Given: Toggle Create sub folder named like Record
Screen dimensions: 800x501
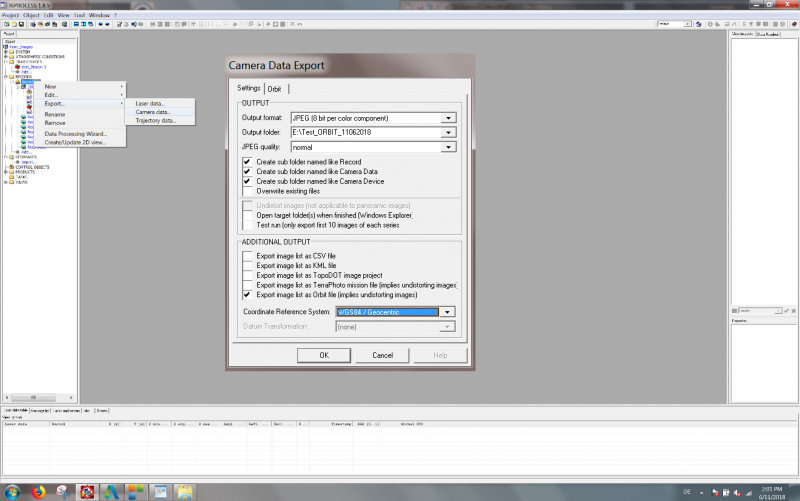Looking at the screenshot, I should point(247,162).
